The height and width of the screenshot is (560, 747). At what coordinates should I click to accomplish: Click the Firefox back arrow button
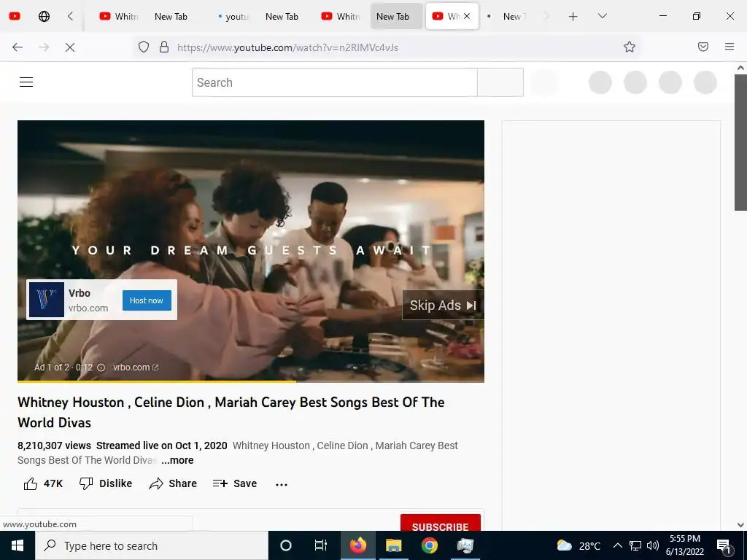coord(18,47)
